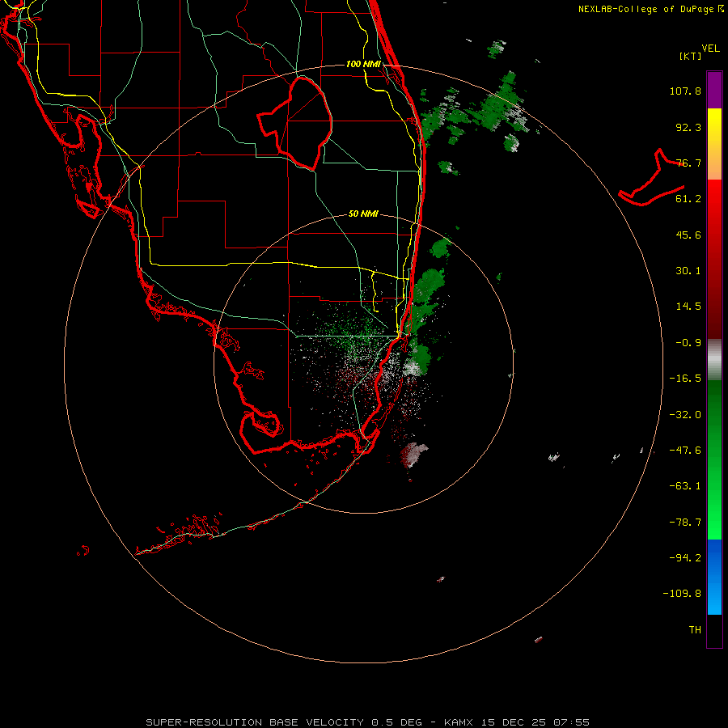Click the 107.8 value on the velocity scale
The image size is (728, 728).
pyautogui.click(x=685, y=91)
